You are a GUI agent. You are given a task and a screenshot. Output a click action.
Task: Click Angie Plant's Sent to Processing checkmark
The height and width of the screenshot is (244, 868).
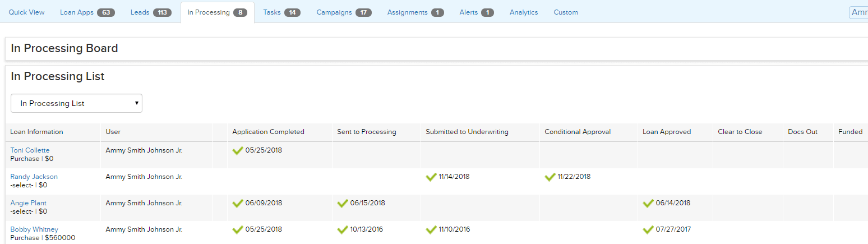(343, 203)
